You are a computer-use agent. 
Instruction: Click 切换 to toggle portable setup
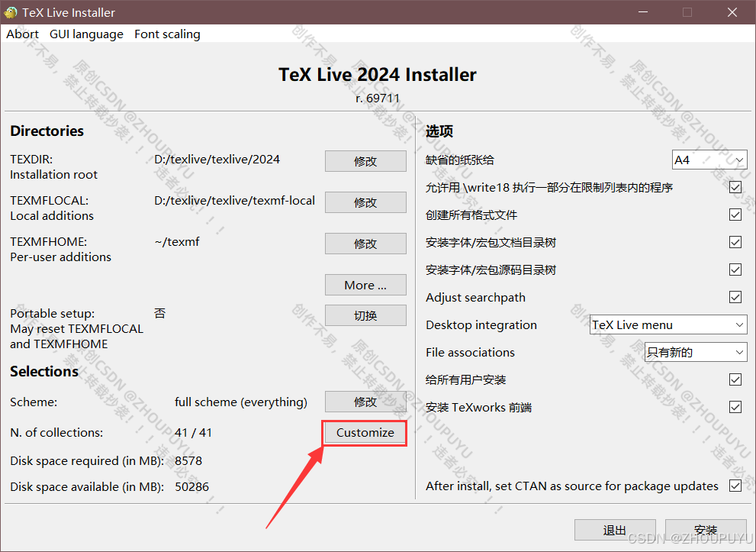pyautogui.click(x=365, y=315)
